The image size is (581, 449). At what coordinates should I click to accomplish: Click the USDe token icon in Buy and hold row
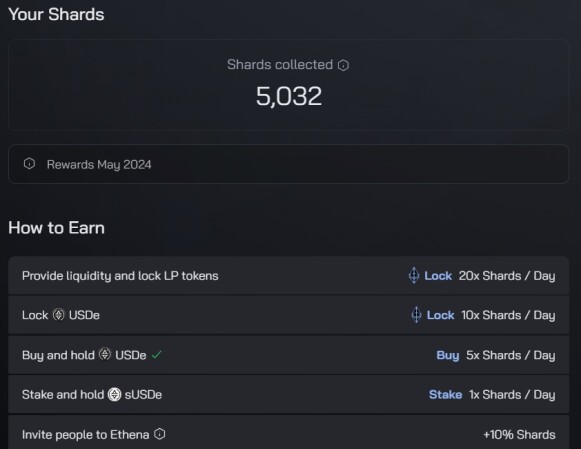click(105, 354)
